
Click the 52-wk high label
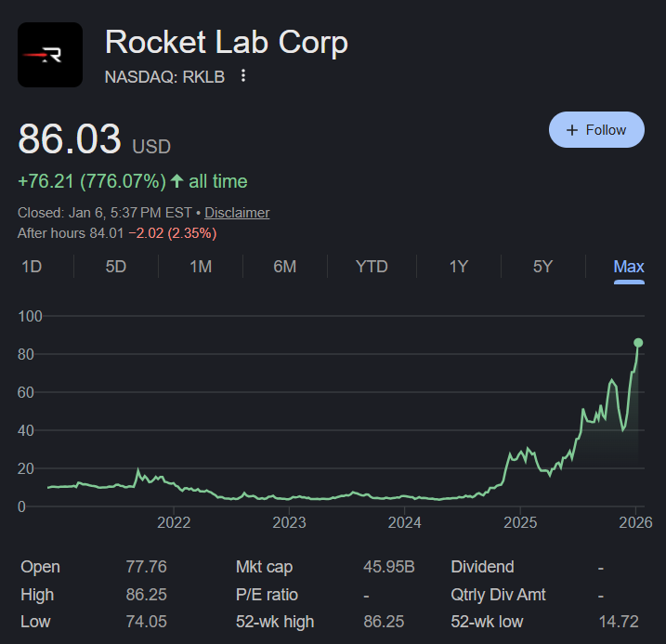click(275, 622)
